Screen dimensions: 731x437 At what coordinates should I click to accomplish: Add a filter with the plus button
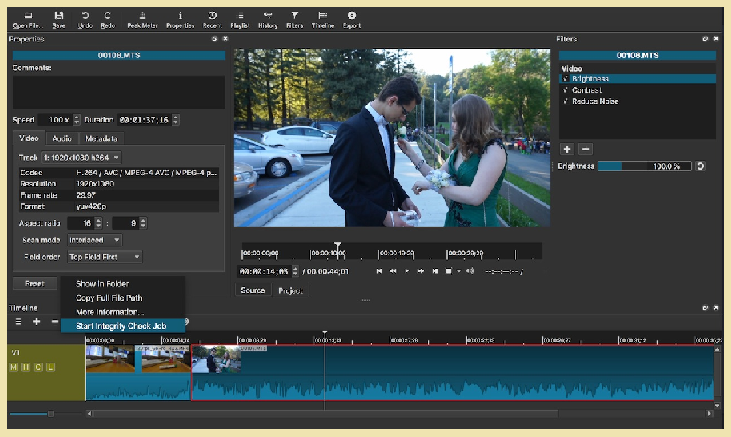click(x=567, y=149)
